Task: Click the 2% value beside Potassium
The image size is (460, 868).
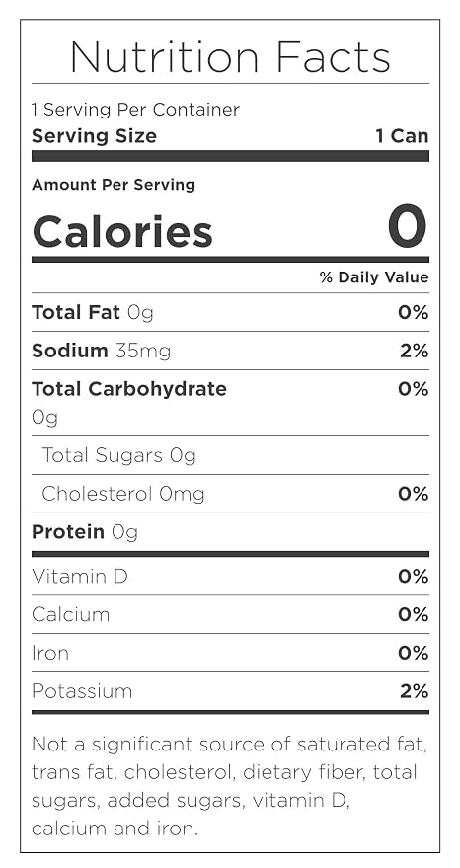Action: tap(414, 691)
